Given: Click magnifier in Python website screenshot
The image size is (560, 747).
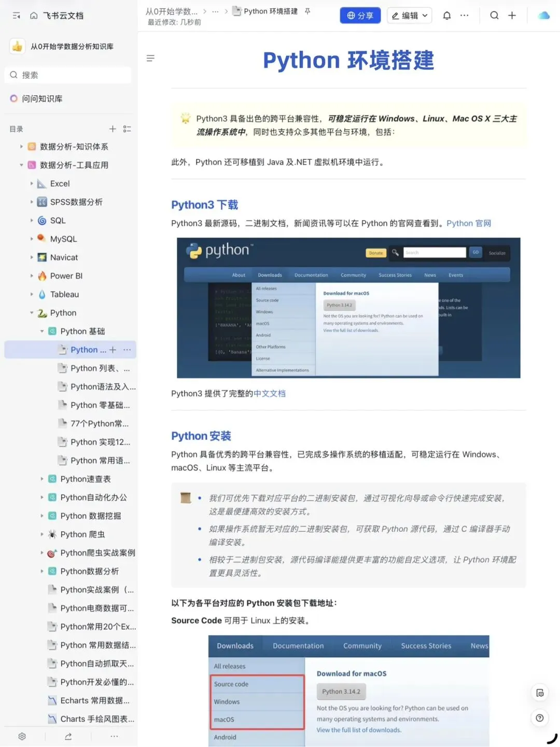Looking at the screenshot, I should [395, 253].
